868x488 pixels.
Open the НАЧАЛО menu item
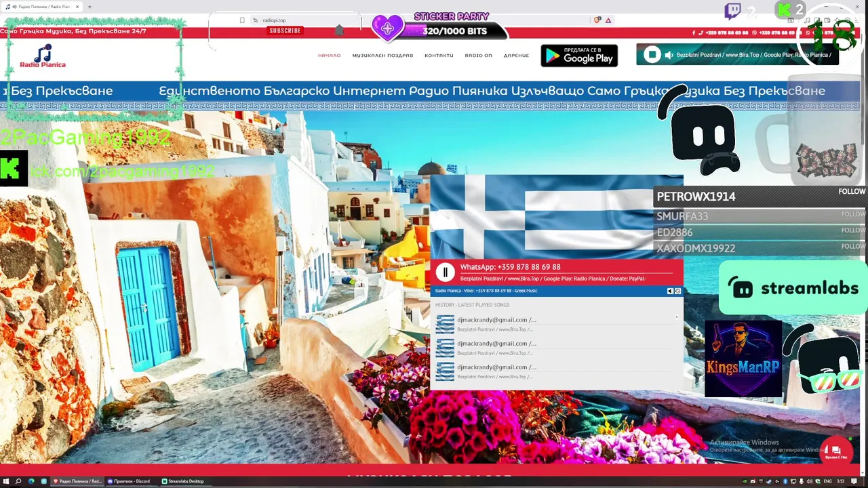(329, 56)
